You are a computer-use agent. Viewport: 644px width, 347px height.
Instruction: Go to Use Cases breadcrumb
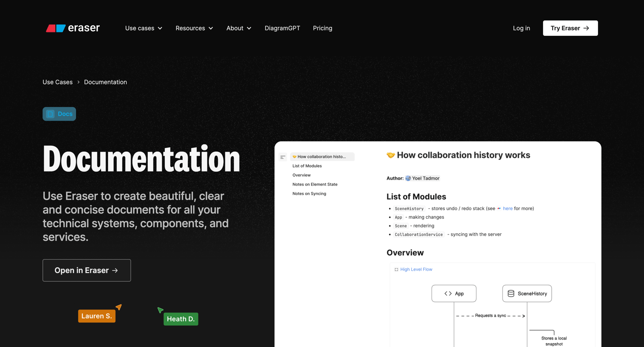pos(57,82)
